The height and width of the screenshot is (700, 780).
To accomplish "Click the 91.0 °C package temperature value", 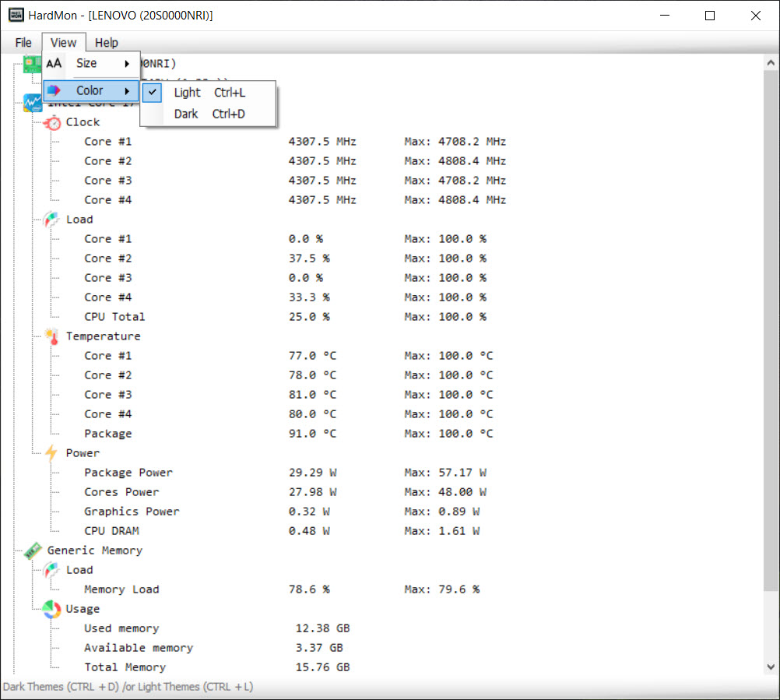I will (x=313, y=434).
